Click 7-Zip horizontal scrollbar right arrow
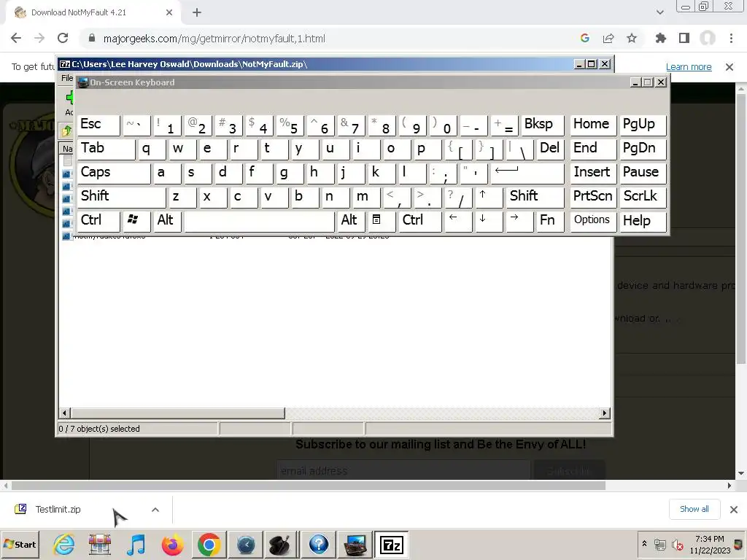Image resolution: width=747 pixels, height=560 pixels. pyautogui.click(x=605, y=413)
